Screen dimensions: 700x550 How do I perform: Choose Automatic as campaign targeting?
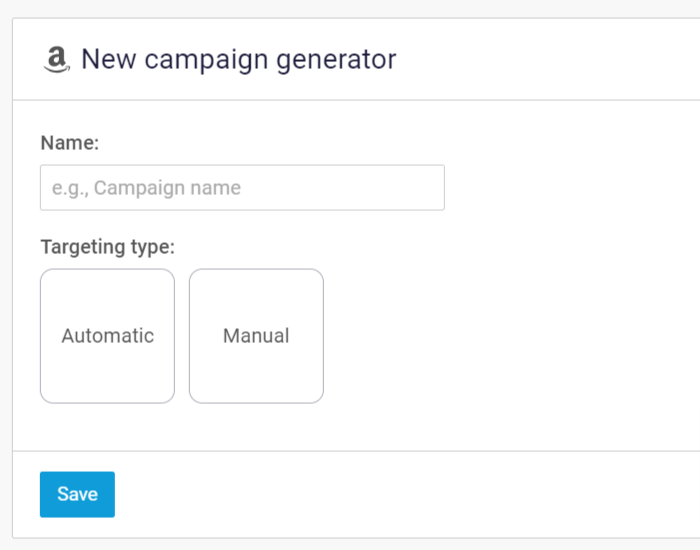[x=107, y=336]
